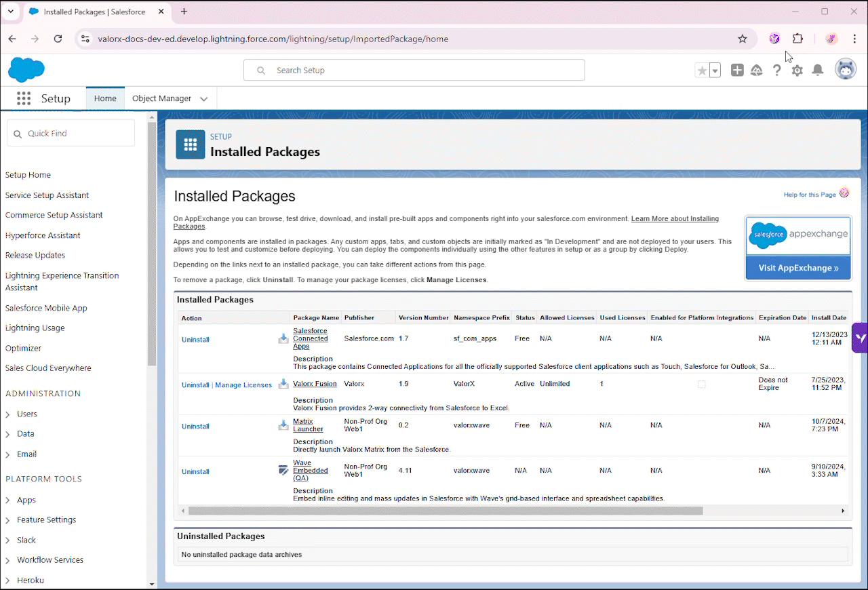This screenshot has width=868, height=590.
Task: Click the Help for this Page link
Action: tap(810, 195)
